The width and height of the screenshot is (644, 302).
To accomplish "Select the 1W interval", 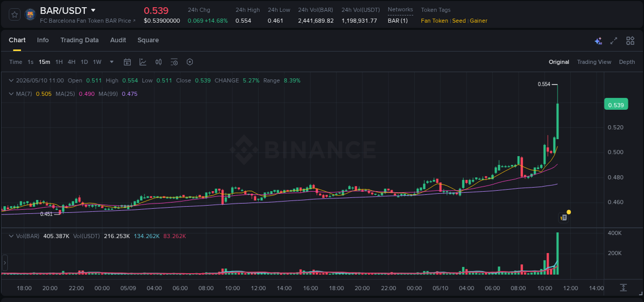I will [97, 62].
